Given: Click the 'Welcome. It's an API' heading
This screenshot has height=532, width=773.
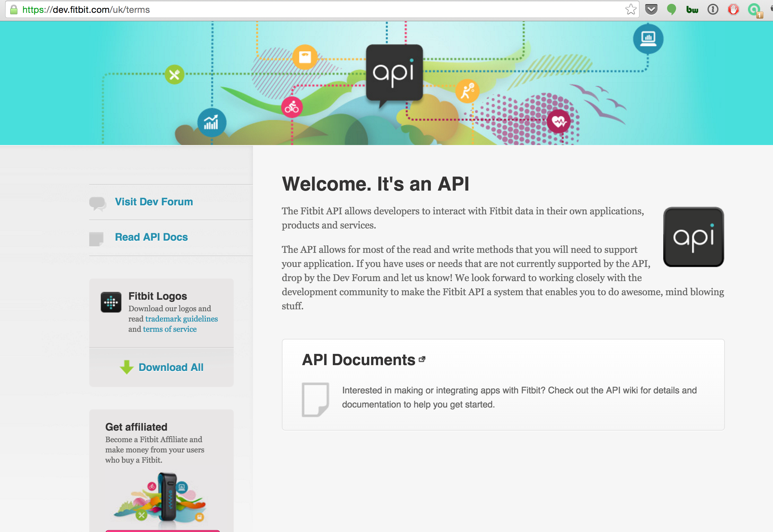Looking at the screenshot, I should [x=376, y=184].
